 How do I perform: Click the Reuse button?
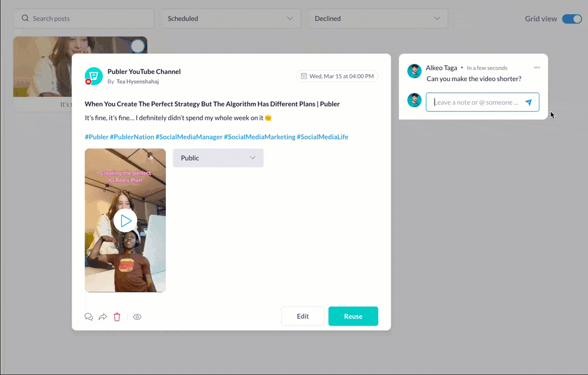tap(353, 316)
